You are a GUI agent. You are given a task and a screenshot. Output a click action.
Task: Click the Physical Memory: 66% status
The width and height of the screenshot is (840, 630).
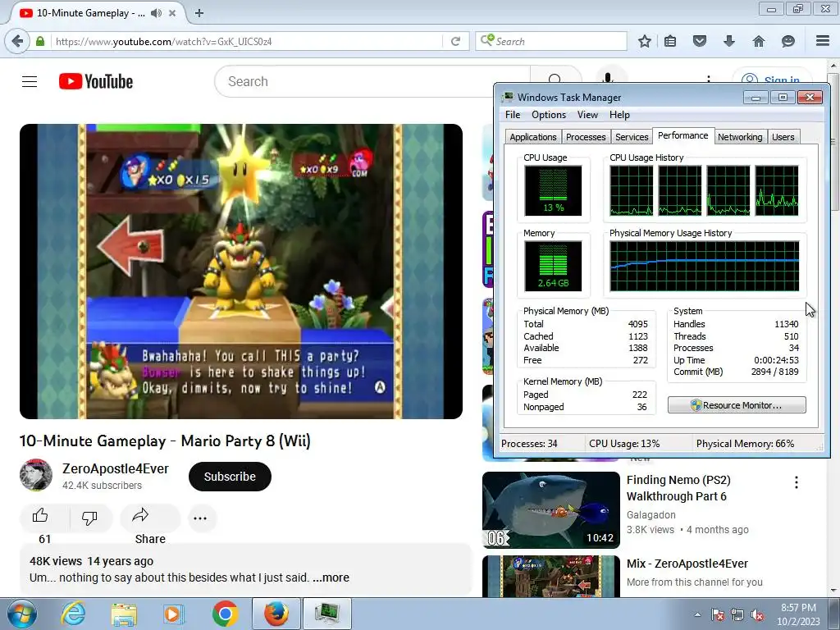[x=745, y=444]
